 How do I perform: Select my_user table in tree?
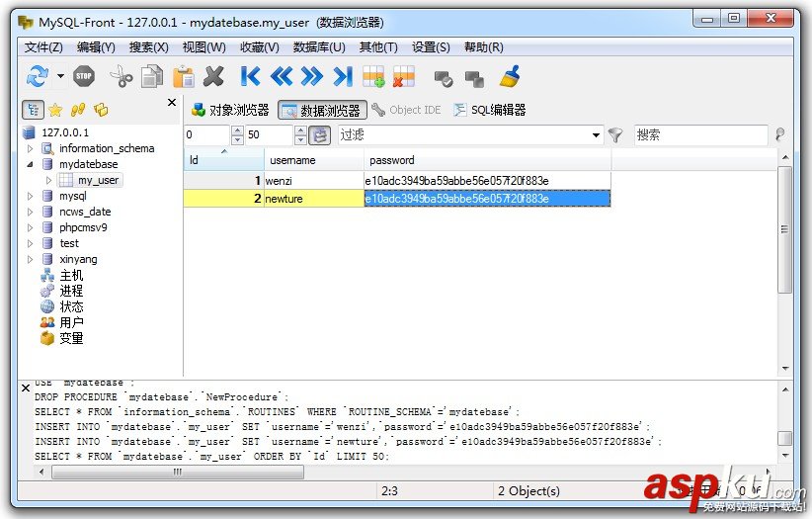[x=99, y=181]
